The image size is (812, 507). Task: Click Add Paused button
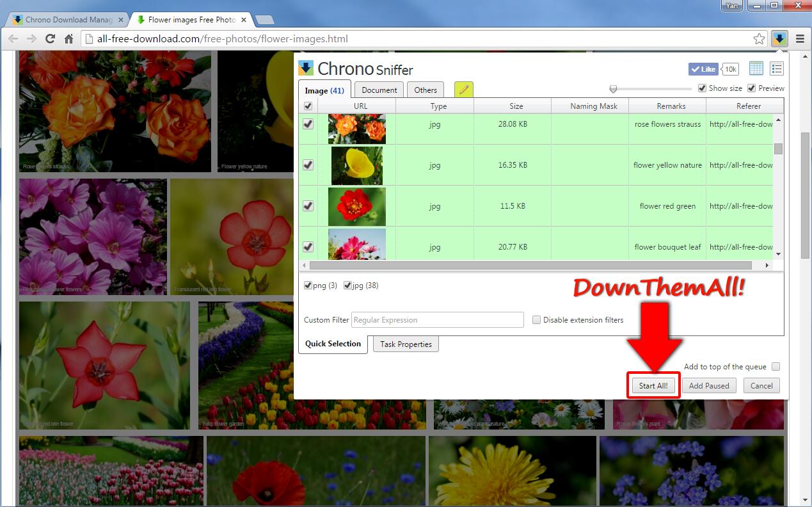pyautogui.click(x=709, y=386)
